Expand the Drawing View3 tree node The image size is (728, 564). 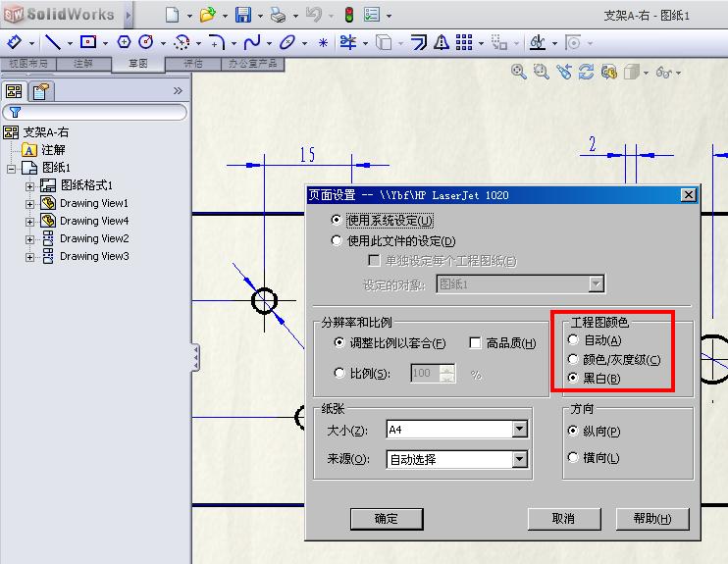29,257
